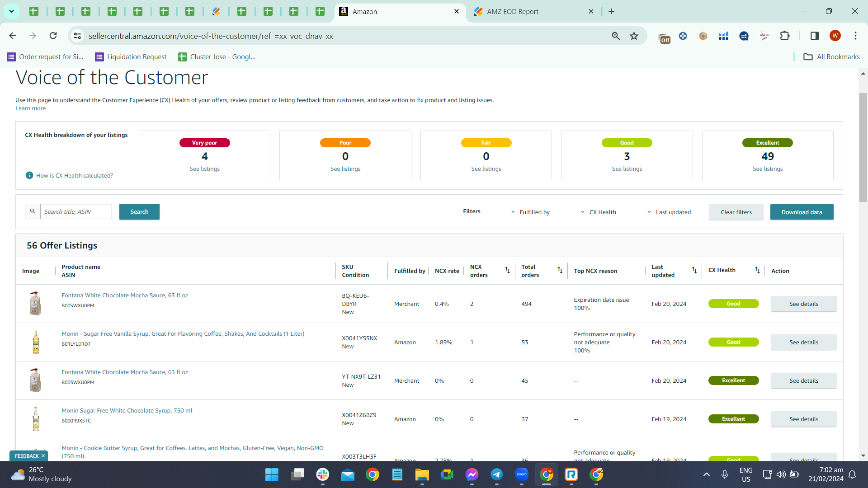Image resolution: width=868 pixels, height=488 pixels.
Task: Open the Chrome extensions puzzle menu
Action: 785,36
